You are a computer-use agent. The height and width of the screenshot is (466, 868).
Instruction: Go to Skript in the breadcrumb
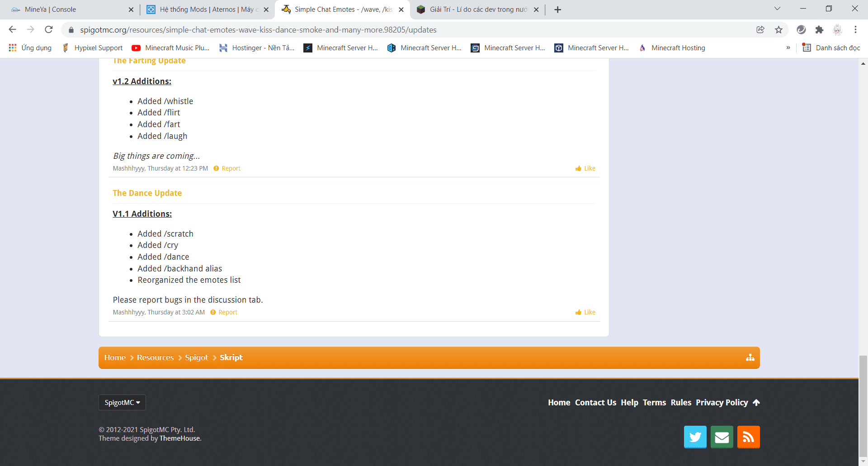point(231,357)
